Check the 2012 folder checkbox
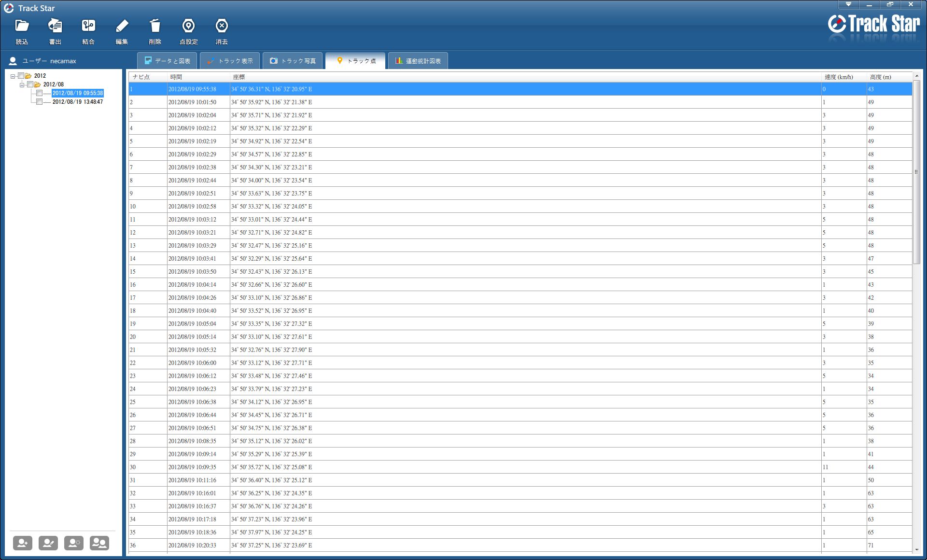 (21, 76)
